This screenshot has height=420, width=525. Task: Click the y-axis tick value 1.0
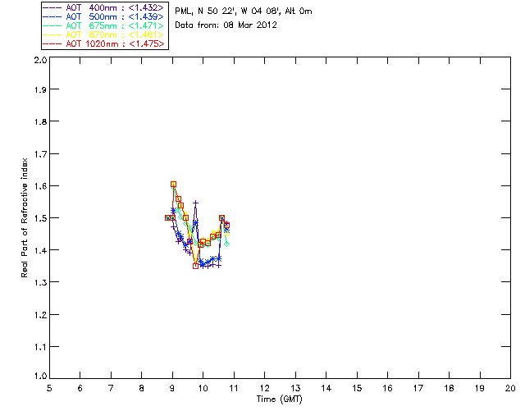click(40, 376)
